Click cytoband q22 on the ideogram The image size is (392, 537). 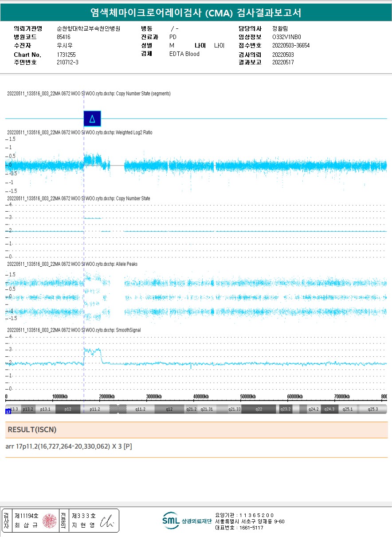click(x=259, y=409)
